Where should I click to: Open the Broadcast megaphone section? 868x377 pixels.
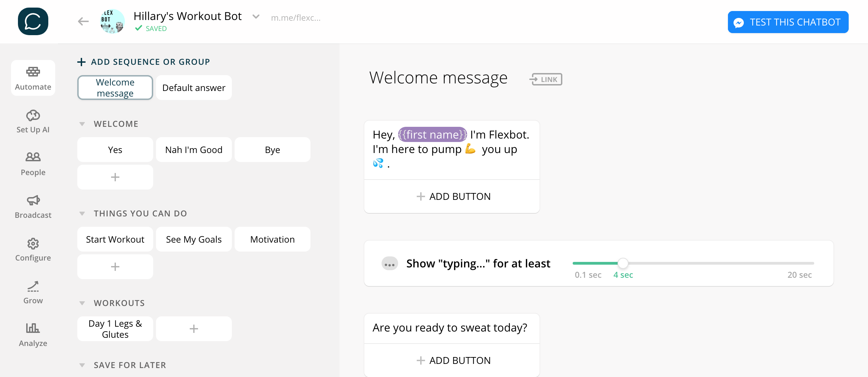point(33,206)
